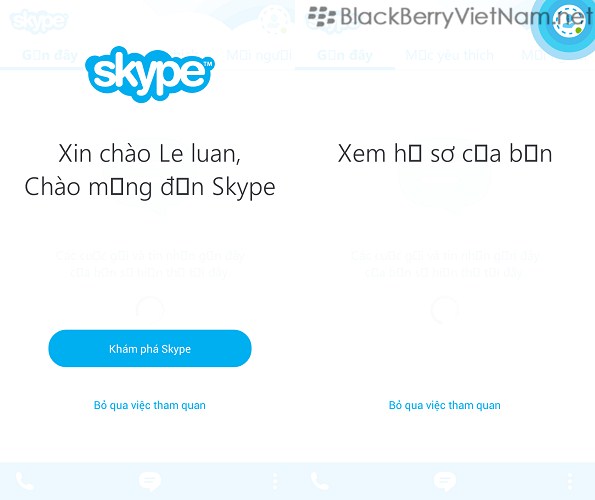The image size is (595, 500).
Task: Select the Gần đây tab on the welcome screen
Action: (50, 55)
